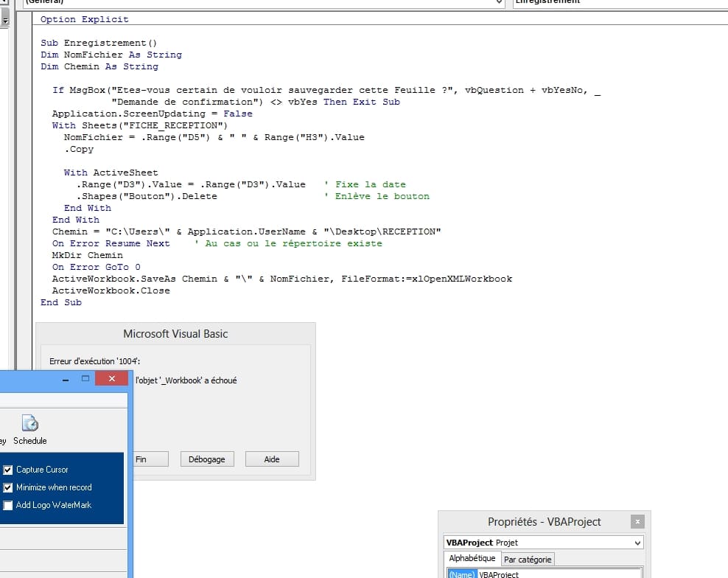Enable Add Logo WaterMark checkbox
This screenshot has width=728, height=578.
coord(8,506)
